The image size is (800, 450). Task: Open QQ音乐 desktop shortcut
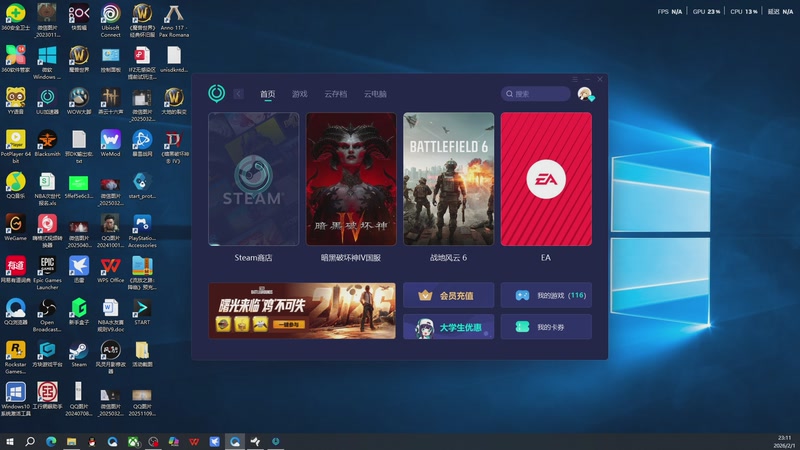coord(15,185)
